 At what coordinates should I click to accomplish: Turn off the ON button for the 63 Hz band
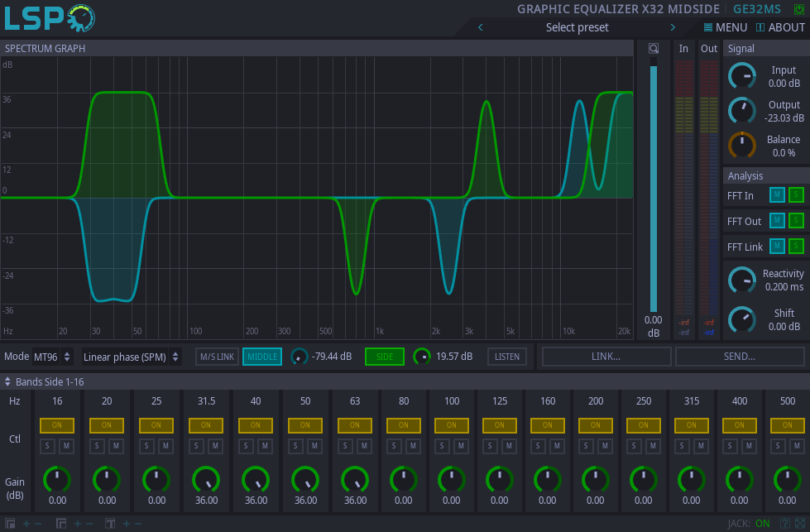[355, 425]
